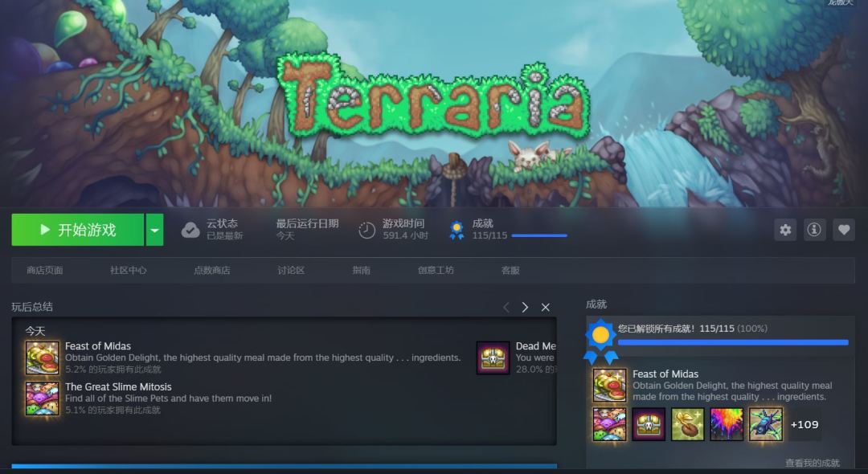This screenshot has width=868, height=474.
Task: Click the 今天 label in summary
Action: click(x=35, y=331)
